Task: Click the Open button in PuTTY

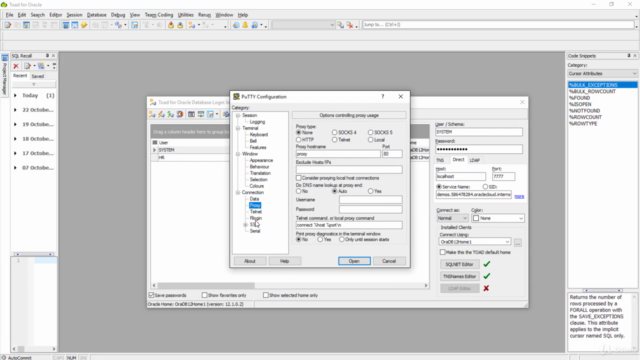Action: (x=354, y=261)
